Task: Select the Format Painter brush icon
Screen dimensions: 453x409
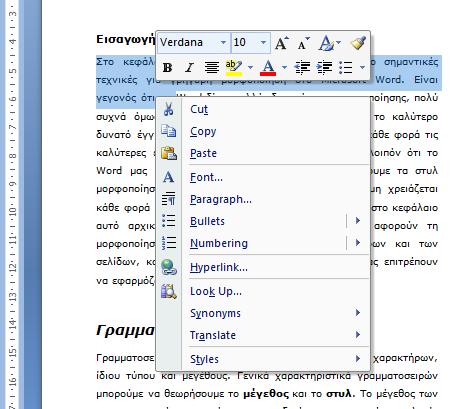Action: 358,43
